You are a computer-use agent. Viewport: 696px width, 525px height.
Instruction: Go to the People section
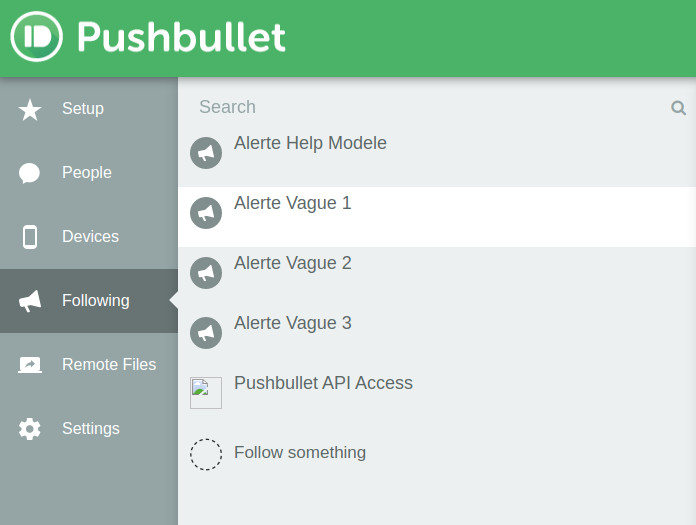click(x=87, y=173)
